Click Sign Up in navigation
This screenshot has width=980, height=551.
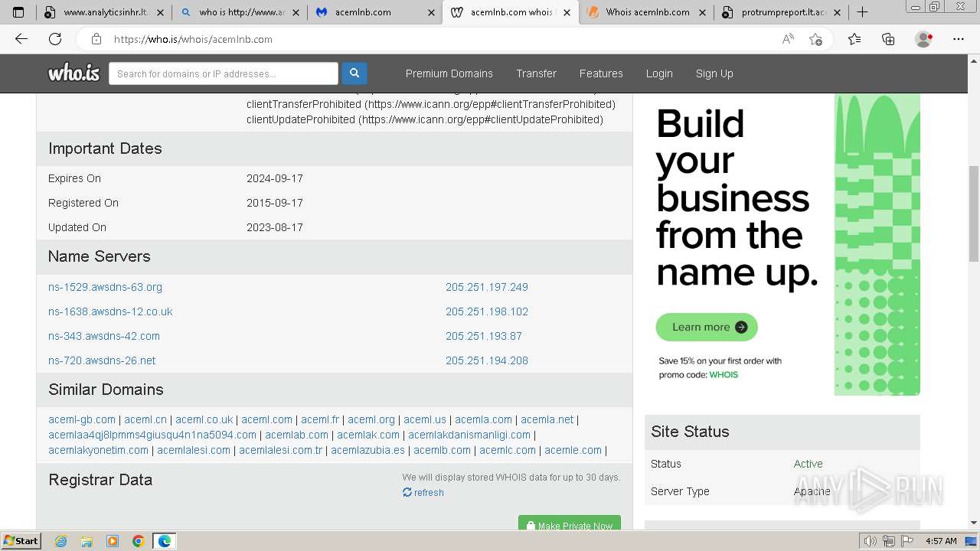click(714, 73)
